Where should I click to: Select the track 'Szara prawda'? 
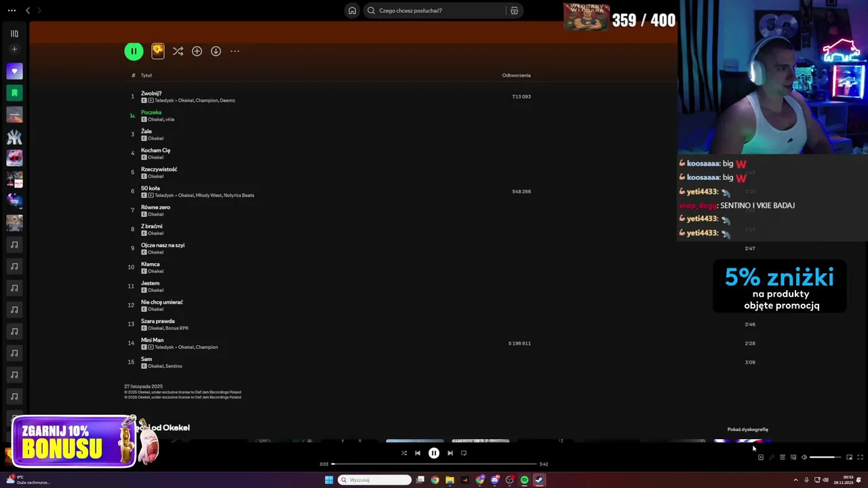tap(158, 321)
